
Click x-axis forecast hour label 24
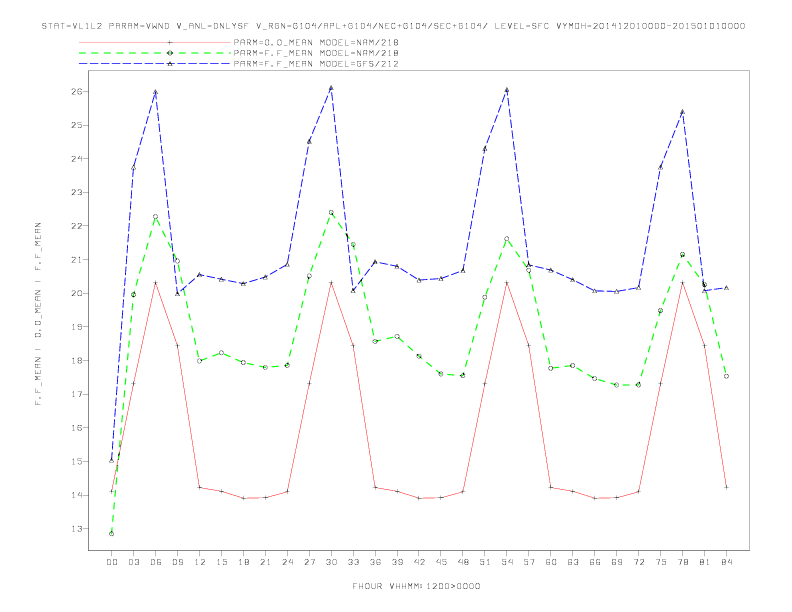(x=287, y=562)
